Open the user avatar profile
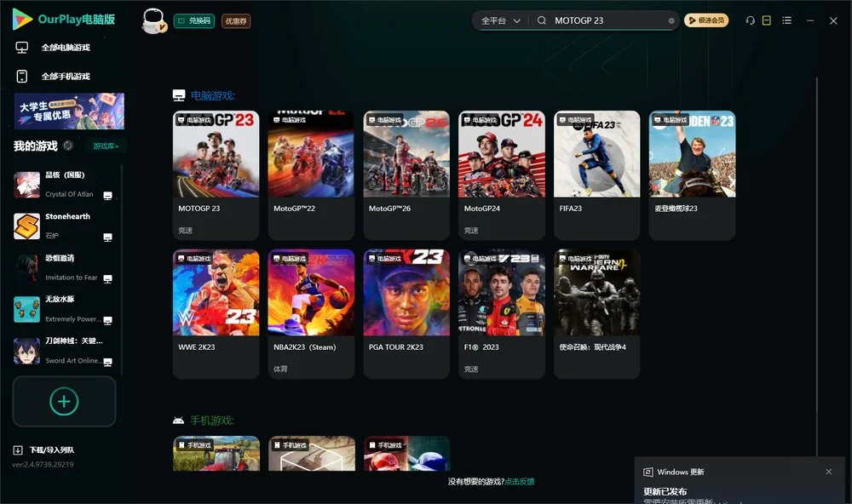852x504 pixels. pos(154,21)
